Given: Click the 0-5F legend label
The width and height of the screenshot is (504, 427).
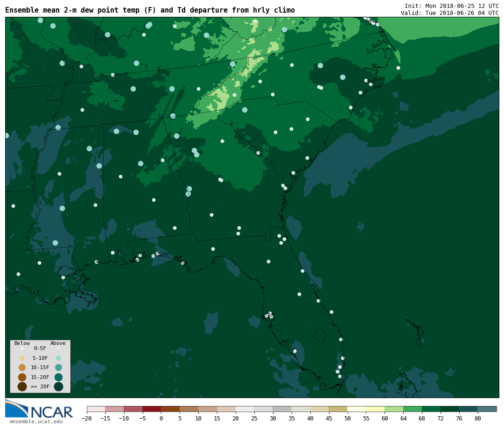Looking at the screenshot, I should [40, 348].
